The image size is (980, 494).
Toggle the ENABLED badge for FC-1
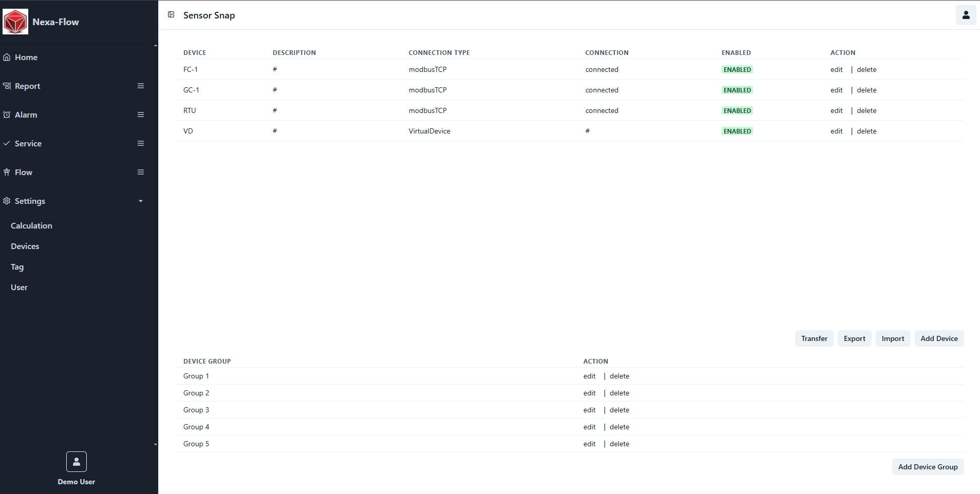pyautogui.click(x=737, y=69)
